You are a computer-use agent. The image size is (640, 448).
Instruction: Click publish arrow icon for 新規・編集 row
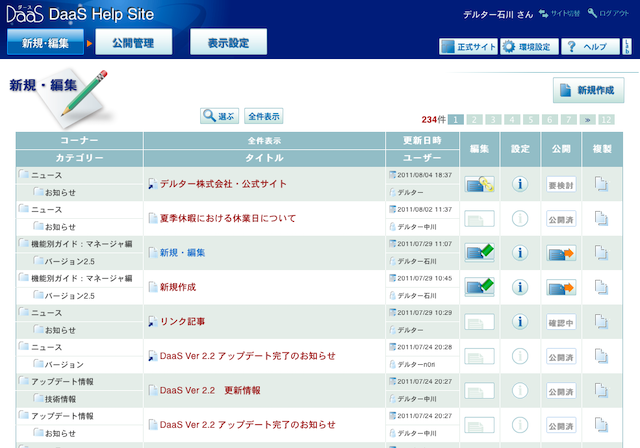point(559,253)
